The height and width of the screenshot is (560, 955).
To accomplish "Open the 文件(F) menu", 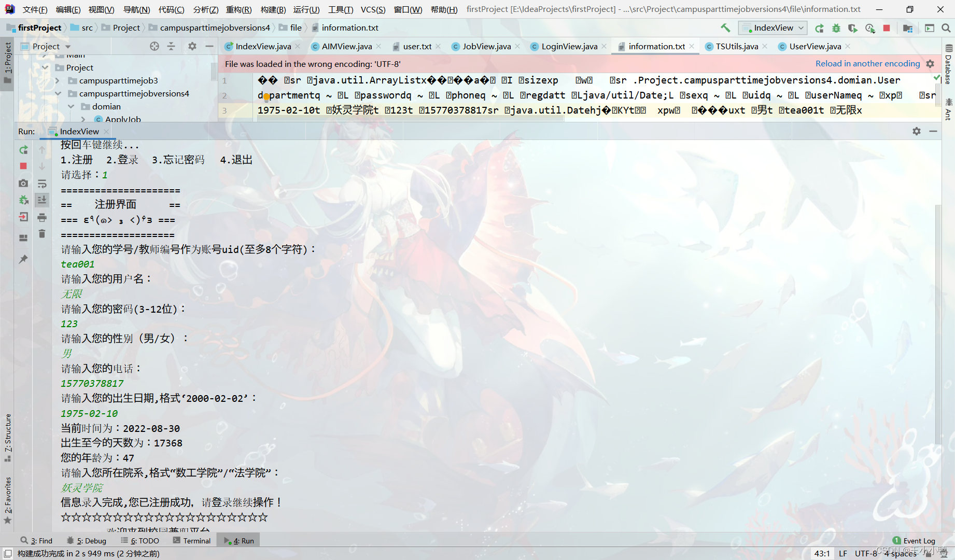I will click(35, 9).
